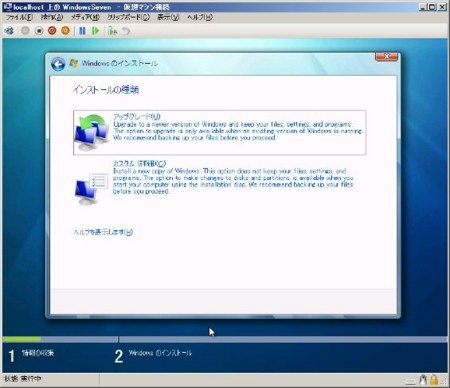Open the ヘルプを表示します(H) help link
450x388 pixels.
[x=103, y=232]
